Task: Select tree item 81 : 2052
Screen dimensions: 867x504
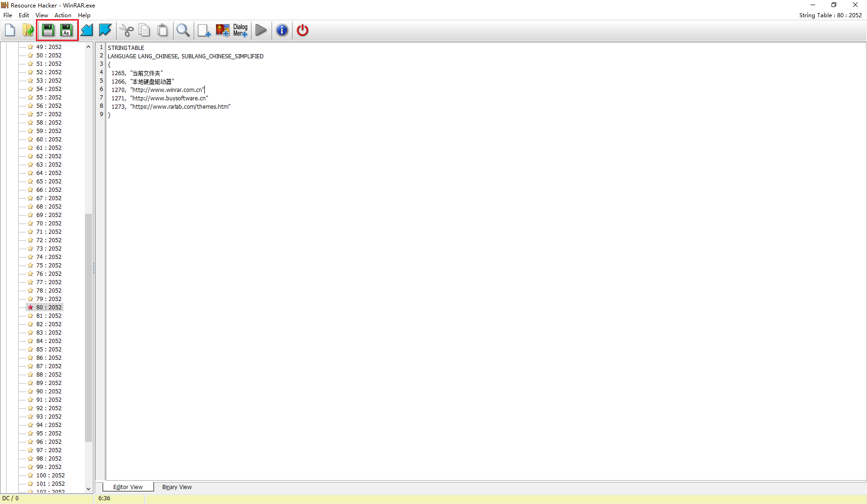Action: pos(49,315)
